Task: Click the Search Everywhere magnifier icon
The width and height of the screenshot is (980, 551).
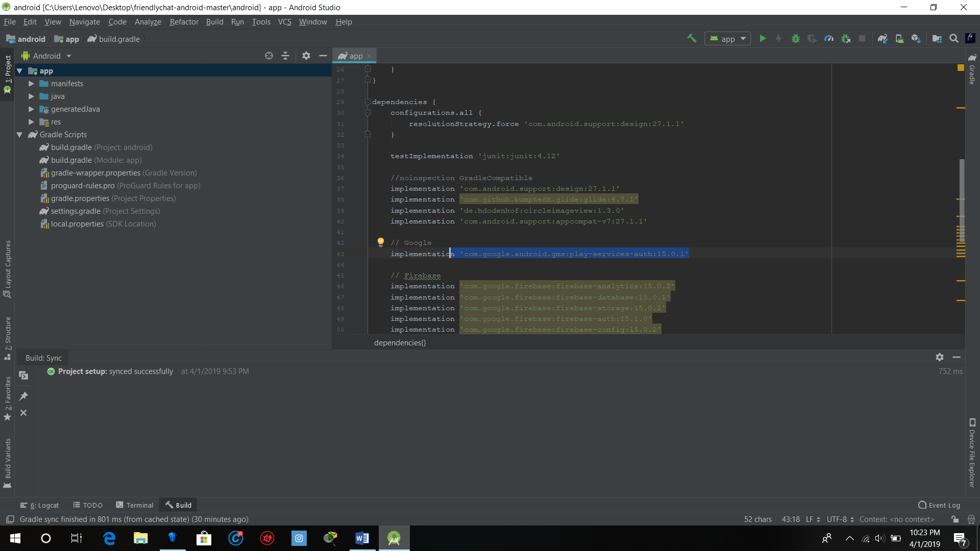Action: click(x=953, y=38)
